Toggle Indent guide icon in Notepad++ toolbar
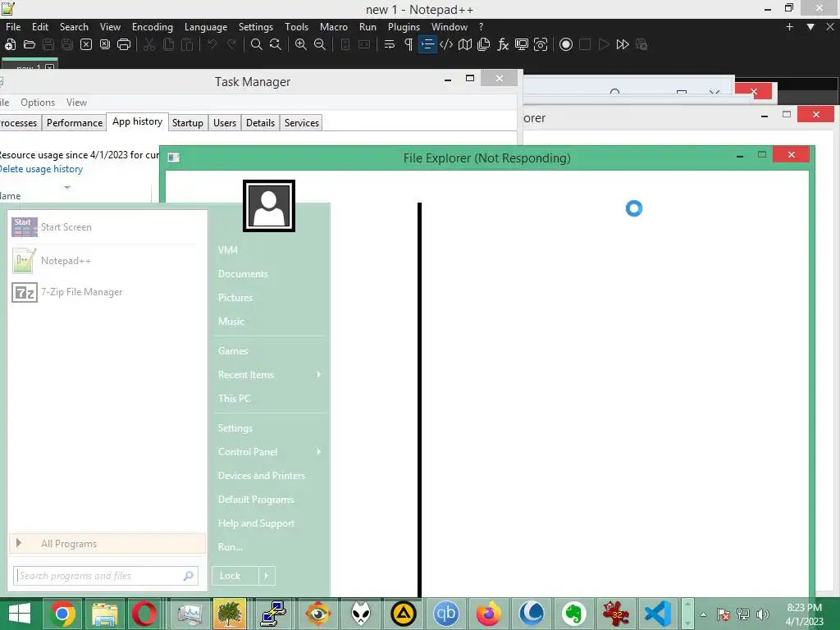 click(427, 44)
